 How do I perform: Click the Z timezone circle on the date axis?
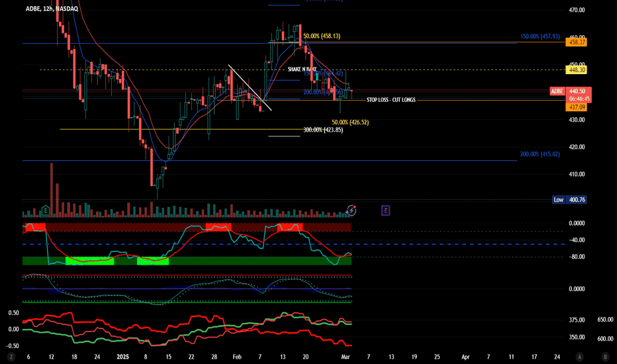coord(11,357)
